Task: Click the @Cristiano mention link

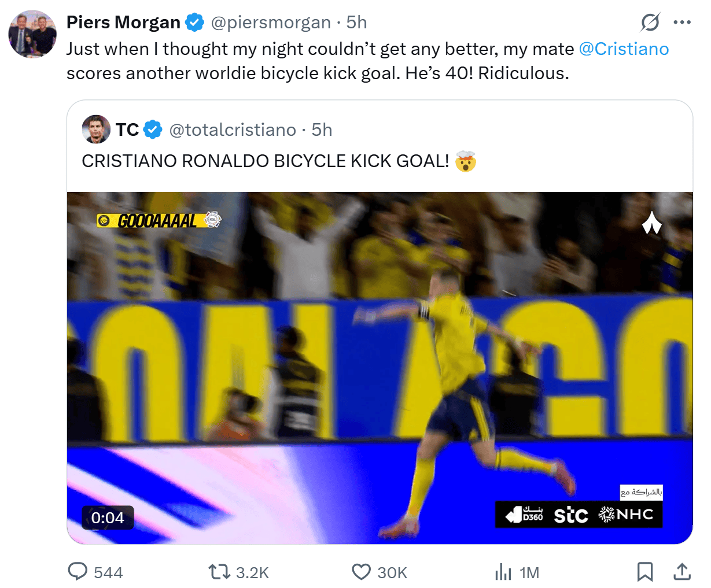Action: tap(624, 49)
